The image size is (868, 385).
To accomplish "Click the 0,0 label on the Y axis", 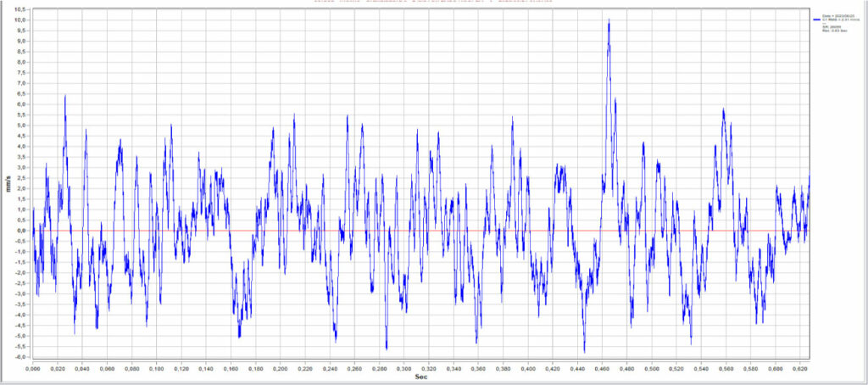I will (21, 231).
